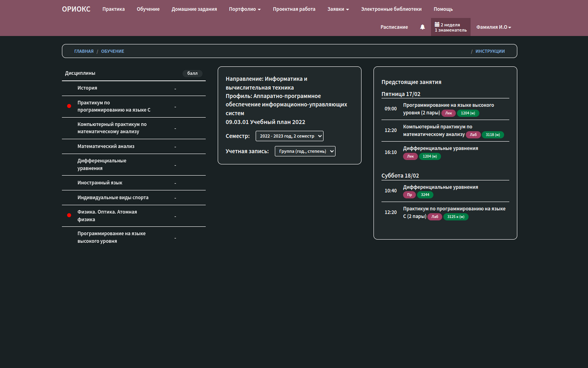This screenshot has height=368, width=588.
Task: Click Friday 09:00 Программирование на языке высокого уровня
Action: click(448, 109)
